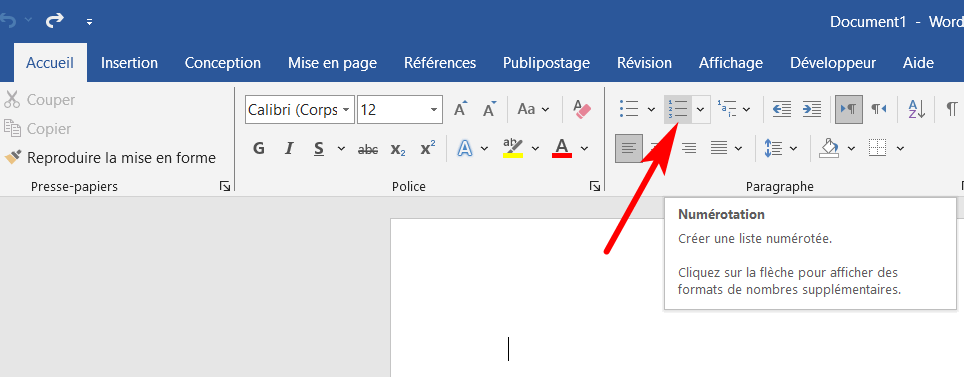Click the numbered list (Numérotation) icon
Screen dimensions: 964x377
click(678, 109)
